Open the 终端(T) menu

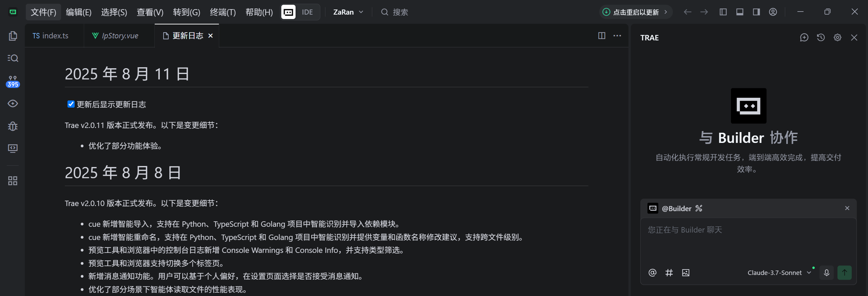pos(223,12)
